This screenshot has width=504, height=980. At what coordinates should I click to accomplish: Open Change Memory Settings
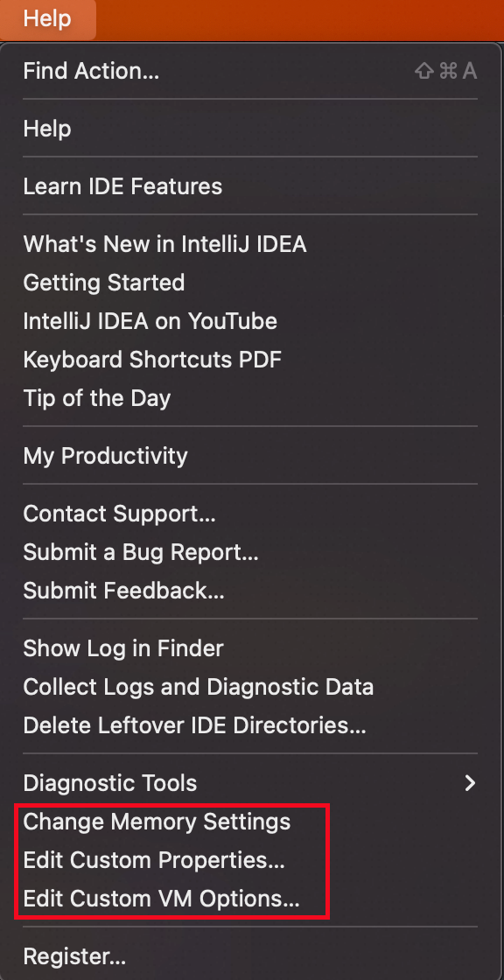[x=157, y=822]
